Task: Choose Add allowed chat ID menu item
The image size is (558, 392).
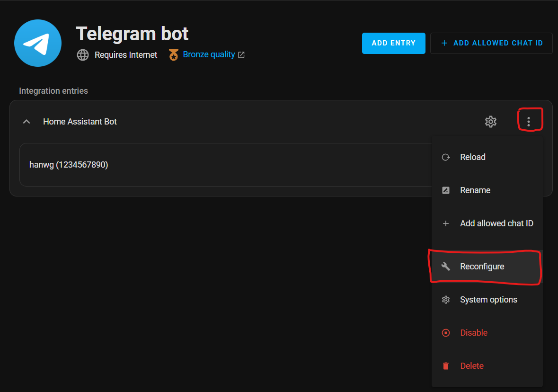Action: tap(487, 223)
